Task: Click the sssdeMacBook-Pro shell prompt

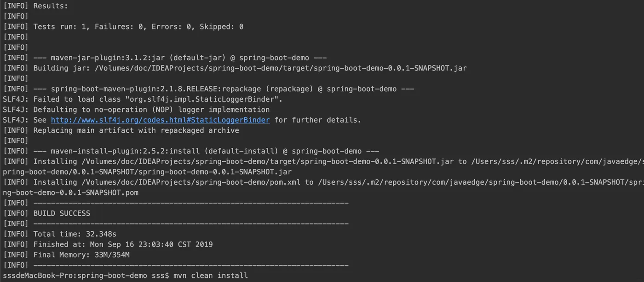Action: 86,276
